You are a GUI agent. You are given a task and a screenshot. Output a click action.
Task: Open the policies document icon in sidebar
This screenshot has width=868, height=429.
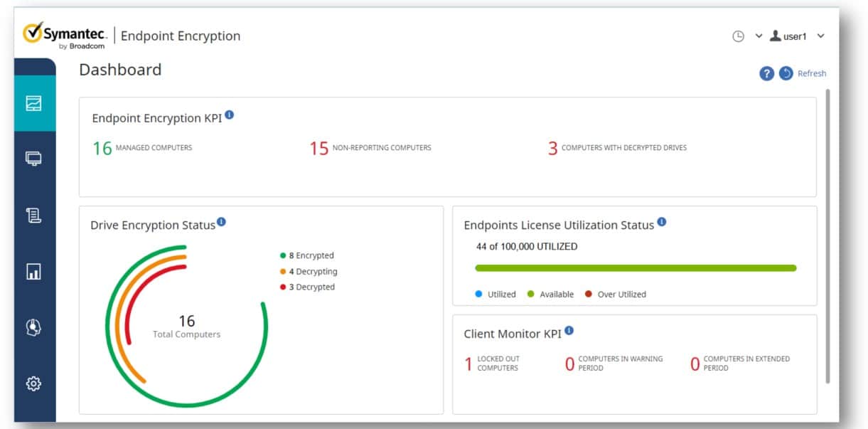tap(33, 214)
